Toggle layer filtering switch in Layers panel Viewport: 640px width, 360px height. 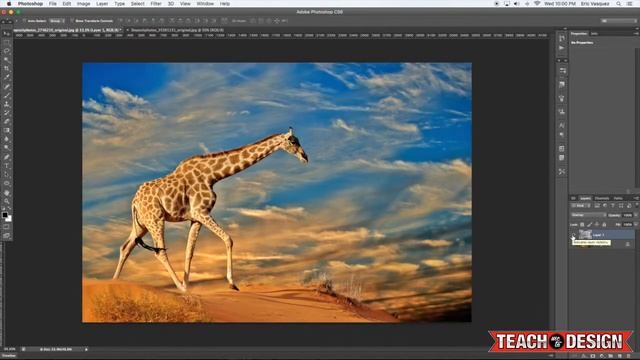[x=636, y=206]
